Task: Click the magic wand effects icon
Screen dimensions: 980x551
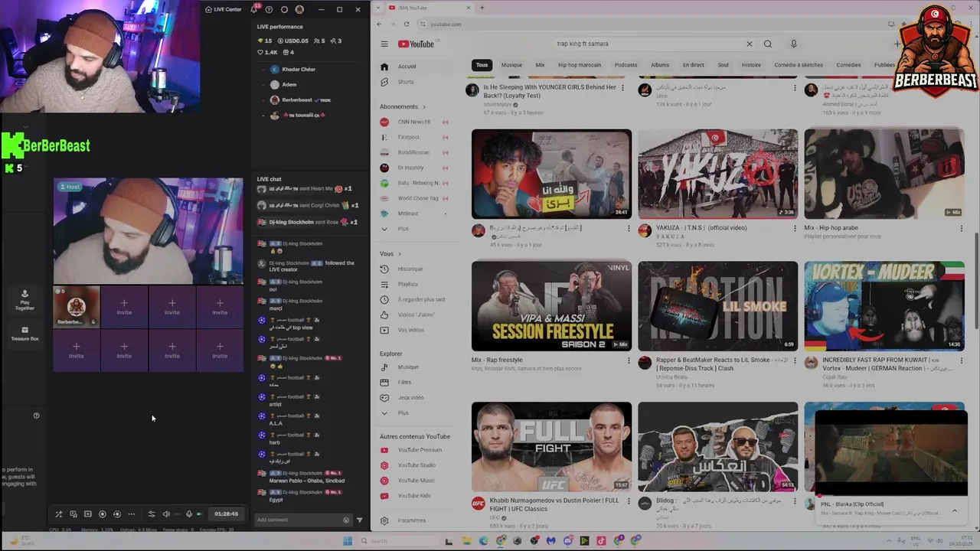Action: coord(59,514)
